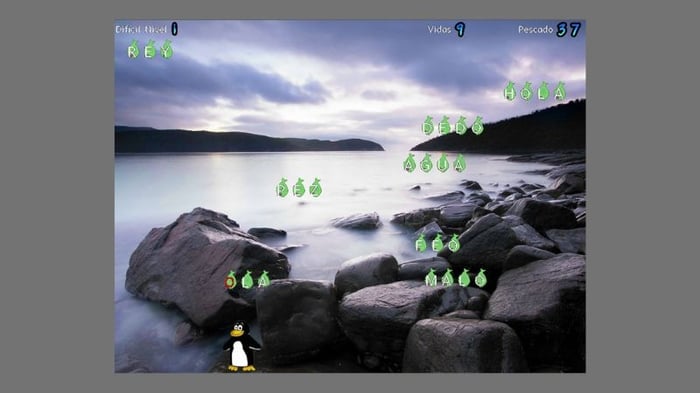Click the fish score value 37
700x393 pixels.
[569, 30]
